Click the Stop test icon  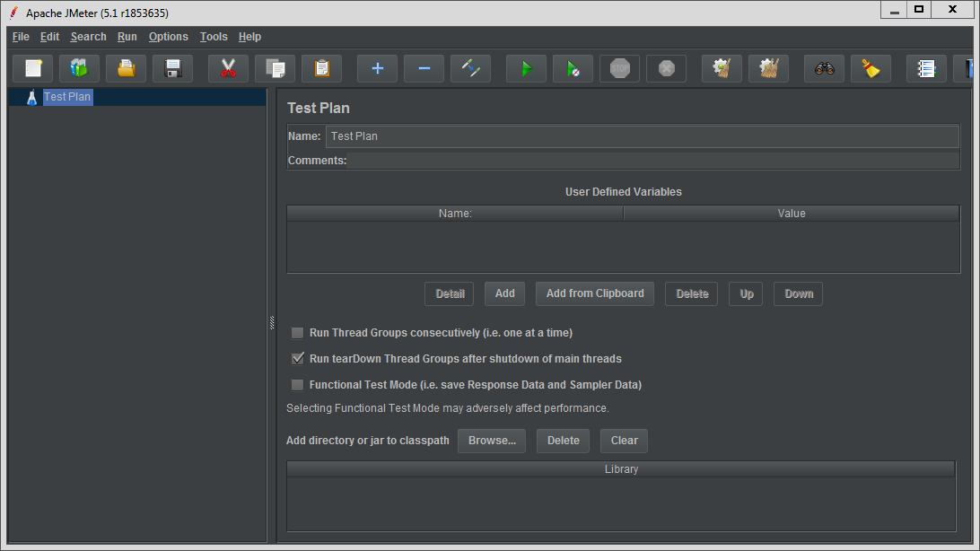(620, 68)
